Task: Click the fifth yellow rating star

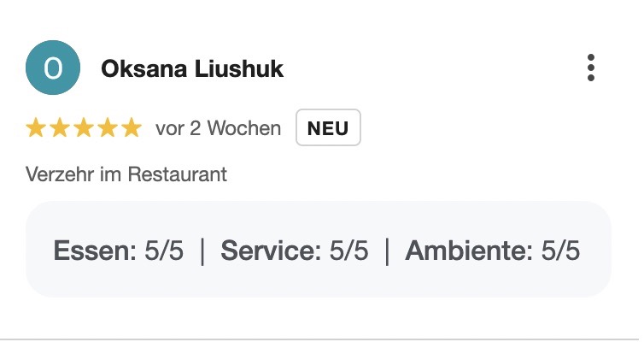Action: tap(132, 127)
